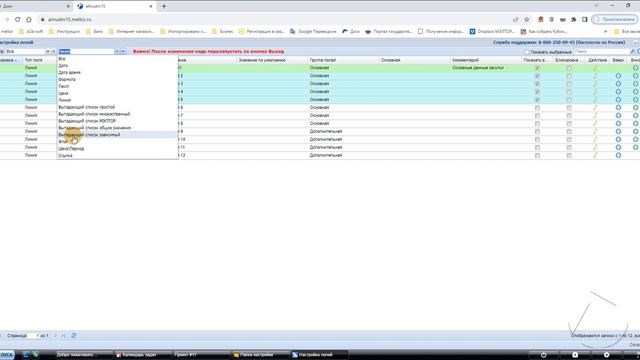Check 'Блокировка' checkbox for row 1
This screenshot has height=360, width=640.
569,68
